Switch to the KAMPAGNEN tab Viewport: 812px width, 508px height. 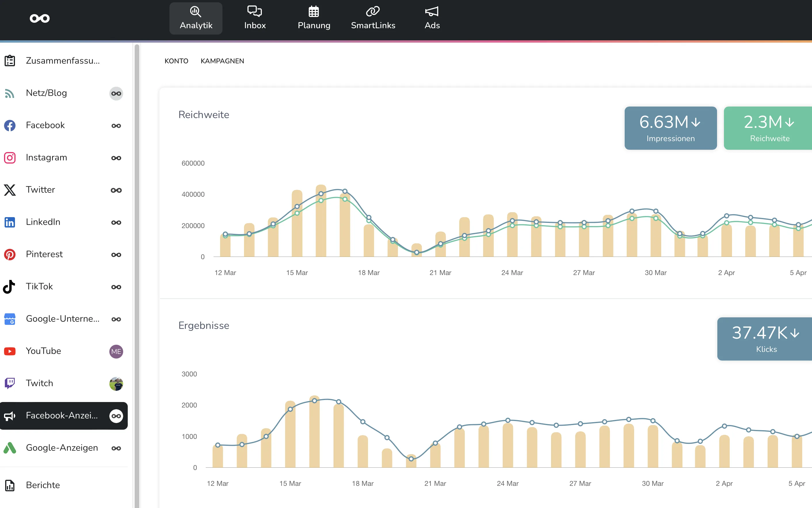click(222, 61)
